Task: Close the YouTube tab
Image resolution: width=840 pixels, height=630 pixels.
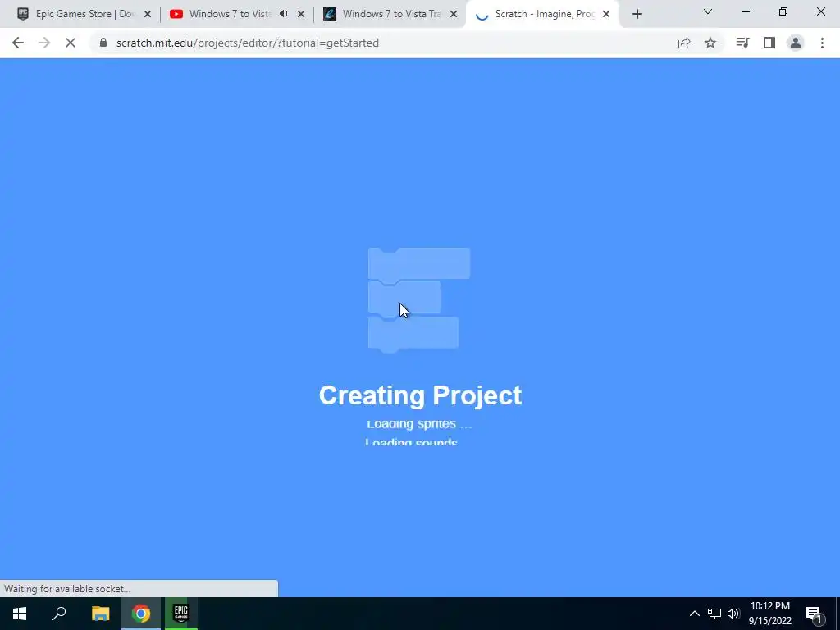Action: (301, 14)
